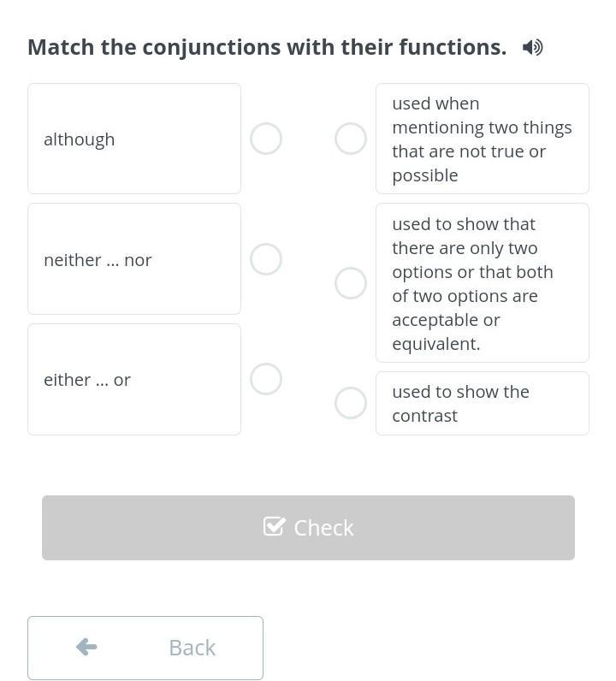
Task: Select the radio circle next to 'neither ... nor'
Action: coord(266,259)
